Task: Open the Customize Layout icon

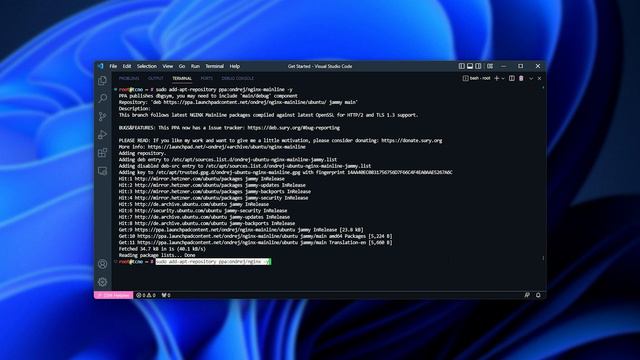Action: point(490,66)
